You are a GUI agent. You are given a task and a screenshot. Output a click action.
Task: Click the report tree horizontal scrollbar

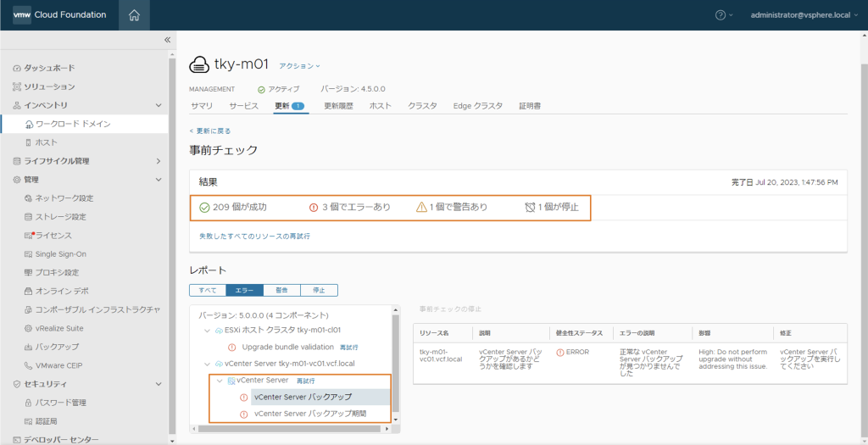pos(292,428)
